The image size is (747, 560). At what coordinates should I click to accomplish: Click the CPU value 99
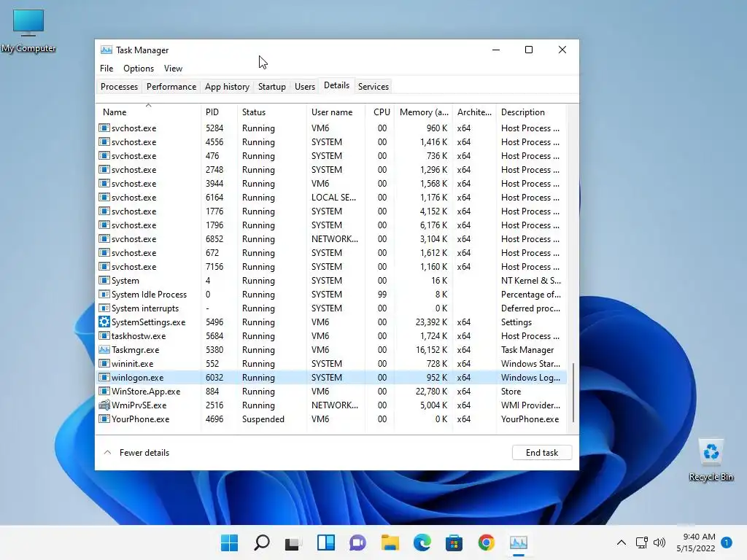click(382, 295)
